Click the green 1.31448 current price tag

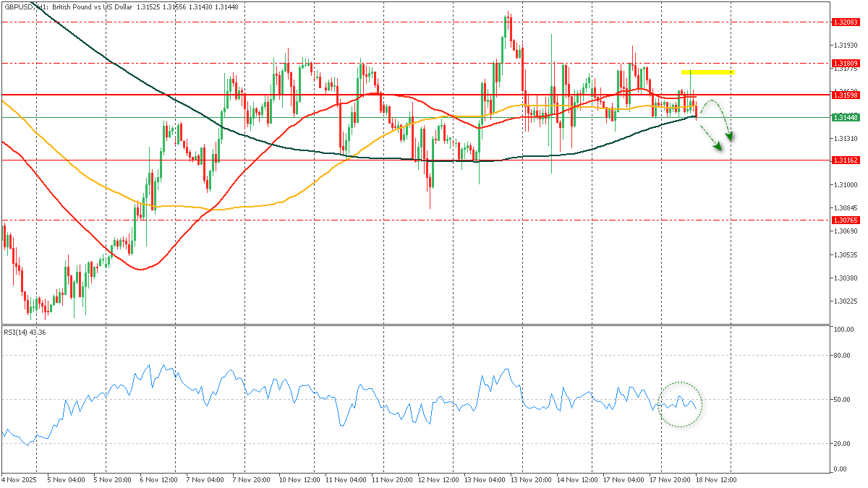click(845, 117)
